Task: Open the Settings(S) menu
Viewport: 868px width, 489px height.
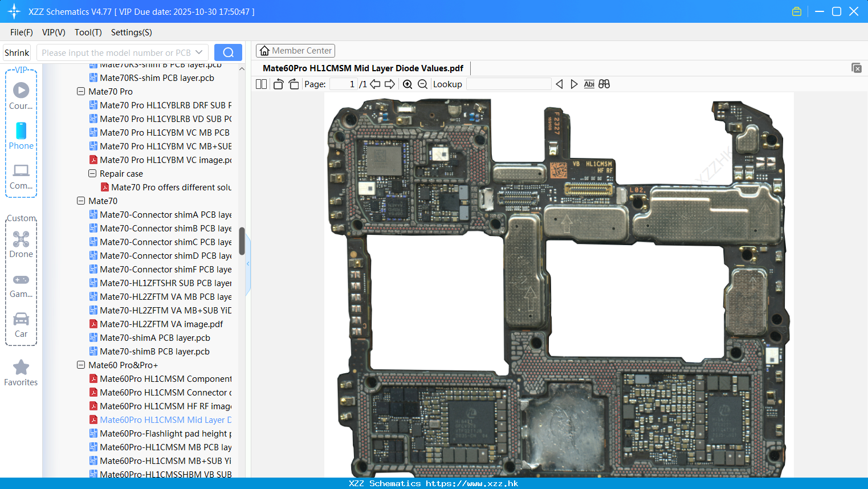Action: 132,32
